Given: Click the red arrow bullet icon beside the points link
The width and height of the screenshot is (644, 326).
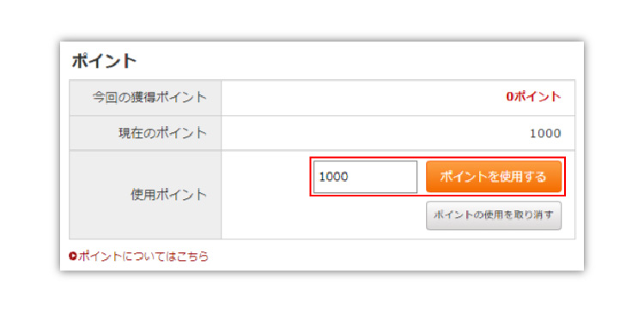Looking at the screenshot, I should (x=73, y=257).
